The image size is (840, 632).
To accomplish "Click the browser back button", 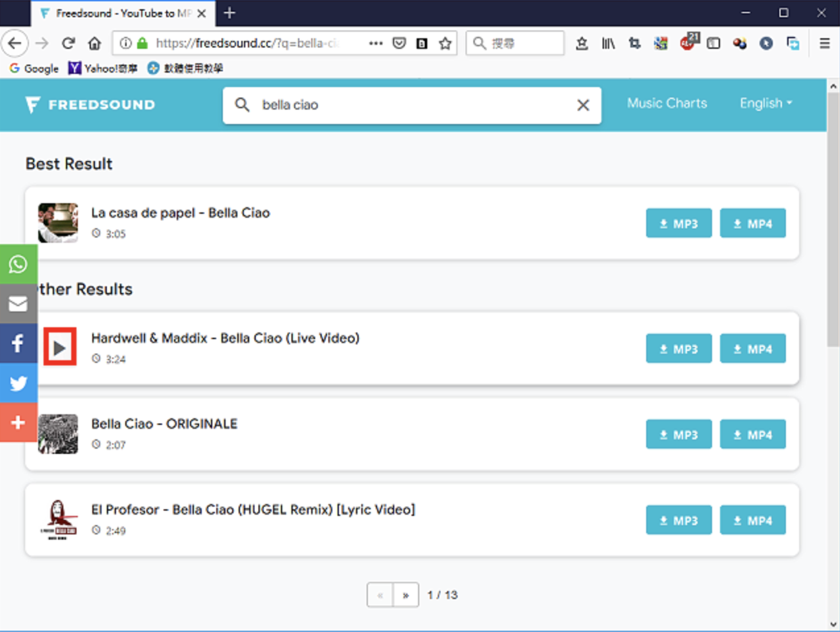I will [x=15, y=44].
